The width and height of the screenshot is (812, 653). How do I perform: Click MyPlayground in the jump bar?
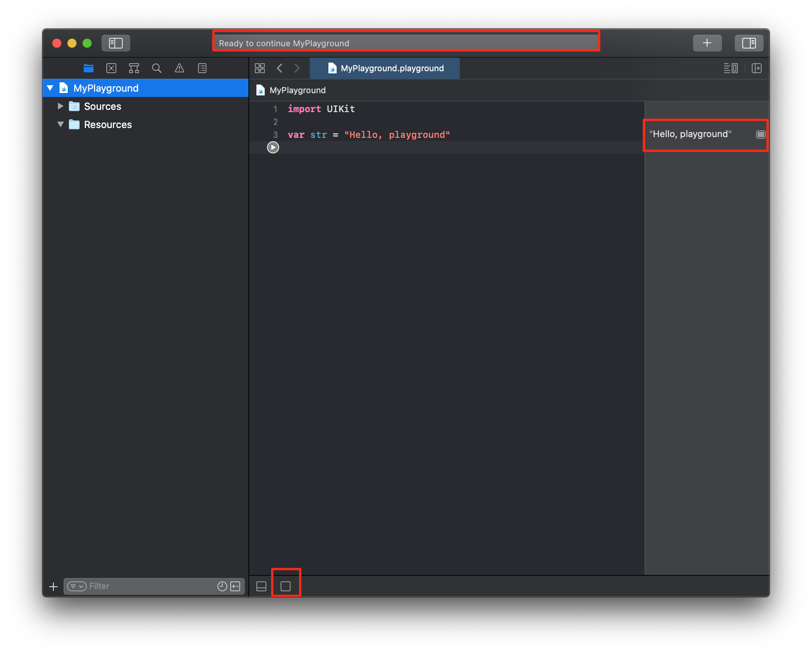point(297,90)
